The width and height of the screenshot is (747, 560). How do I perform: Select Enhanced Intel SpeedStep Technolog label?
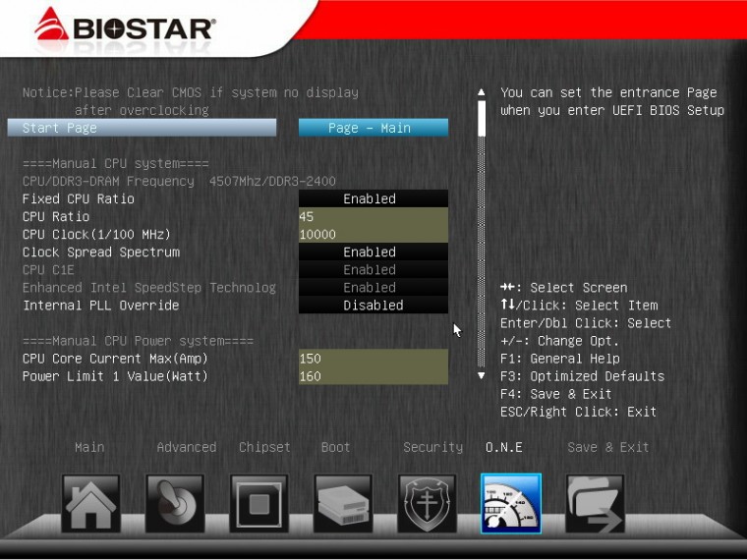149,287
